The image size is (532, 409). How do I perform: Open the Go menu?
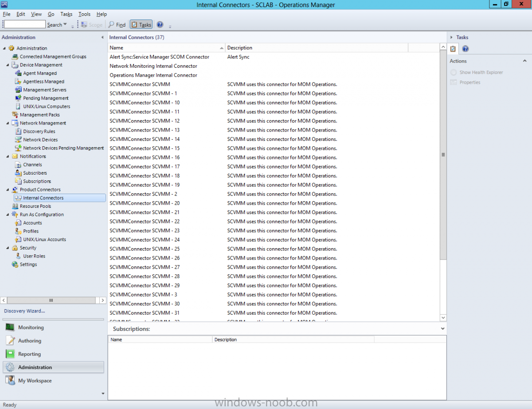51,14
